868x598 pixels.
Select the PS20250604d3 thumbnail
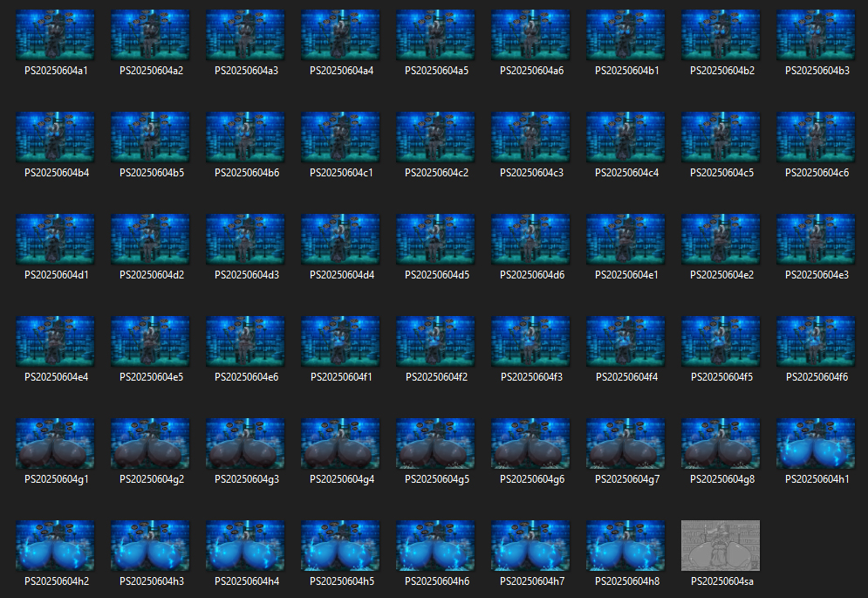pyautogui.click(x=245, y=239)
